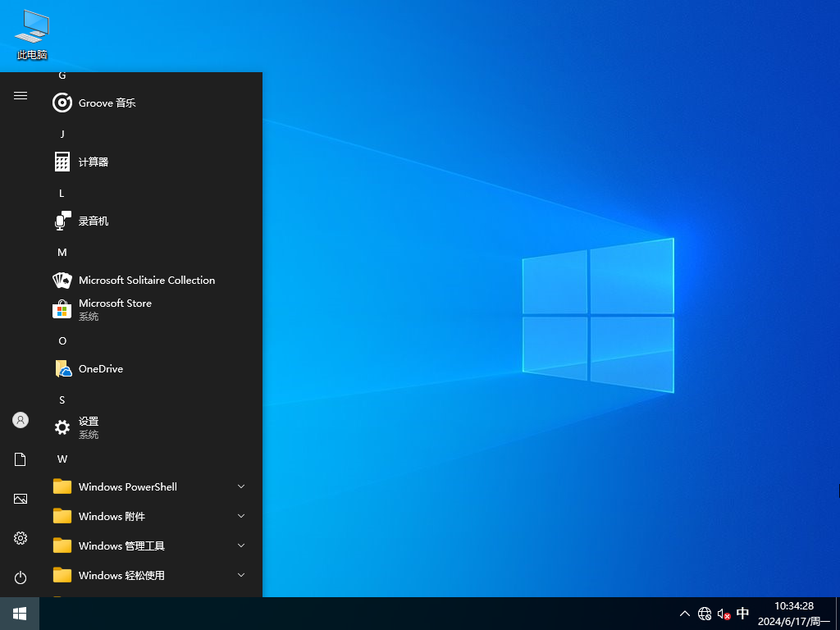Open the Start menu hamburger menu
Viewport: 840px width, 630px height.
click(x=20, y=95)
